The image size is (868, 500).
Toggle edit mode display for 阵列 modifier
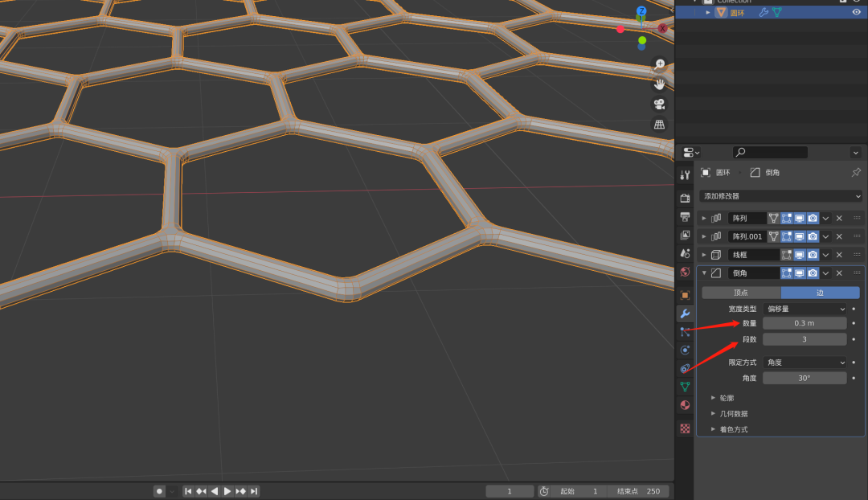(787, 218)
